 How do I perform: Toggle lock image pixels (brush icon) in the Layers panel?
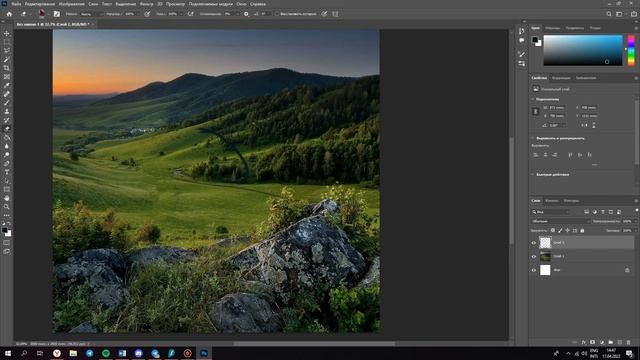click(x=560, y=231)
